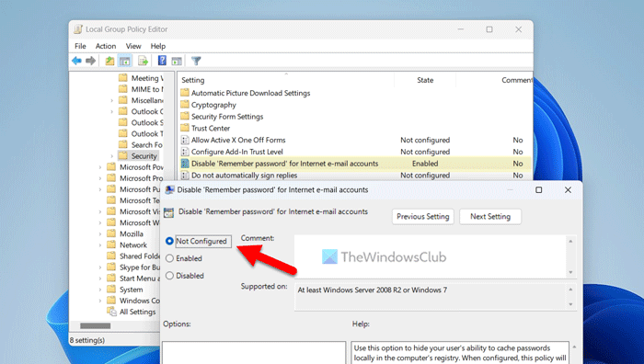Open the Action menu
Image resolution: width=644 pixels, height=364 pixels.
(106, 46)
